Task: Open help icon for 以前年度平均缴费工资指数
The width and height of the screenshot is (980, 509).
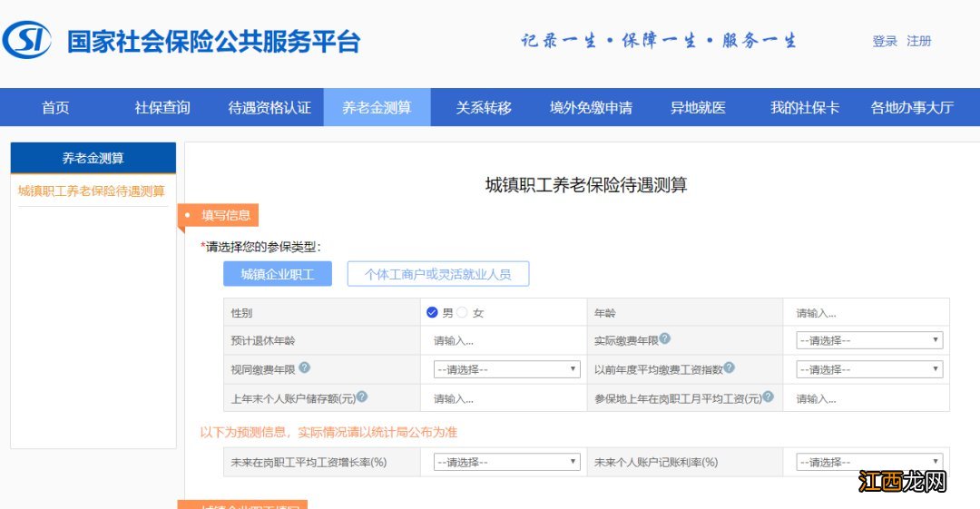Action: [x=729, y=367]
